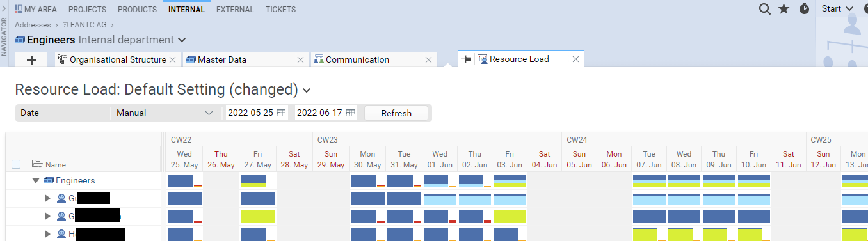
Task: Expand the first person row under Engineers
Action: click(x=47, y=198)
